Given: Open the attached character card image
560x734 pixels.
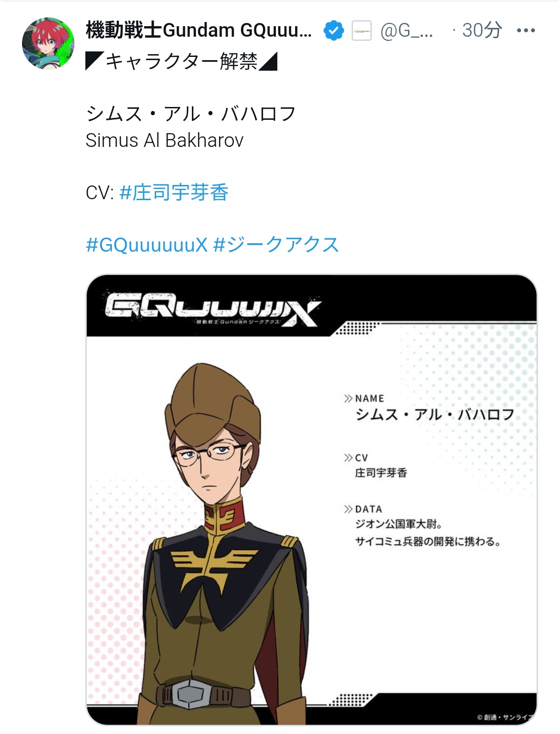Looking at the screenshot, I should coord(312,500).
